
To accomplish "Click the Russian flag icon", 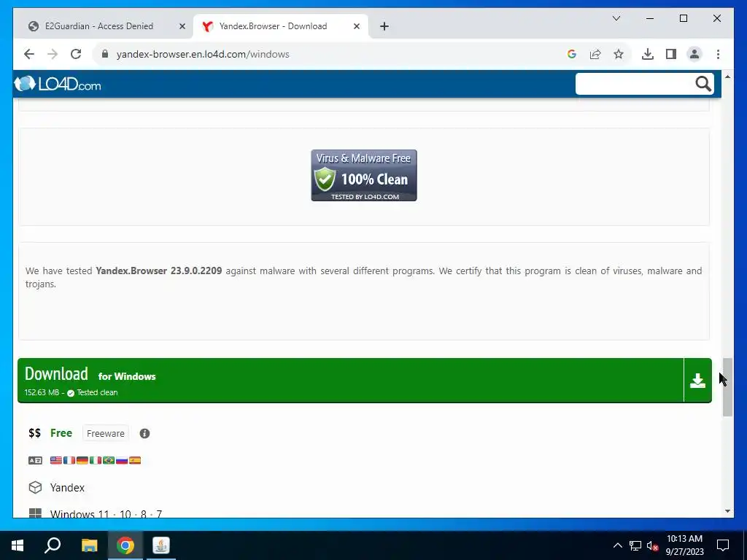I will click(122, 461).
